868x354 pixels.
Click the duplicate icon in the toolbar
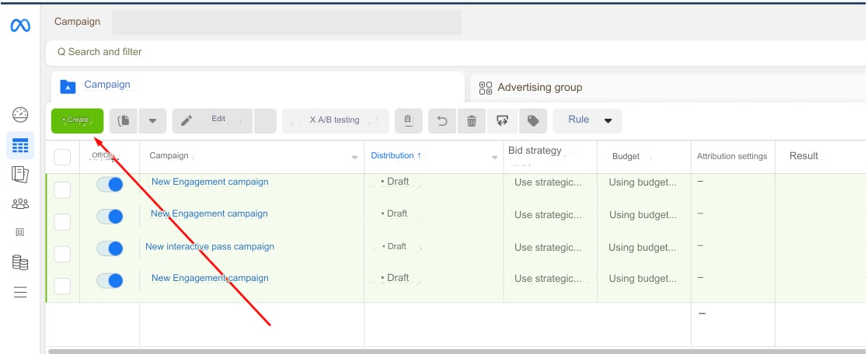pos(124,120)
